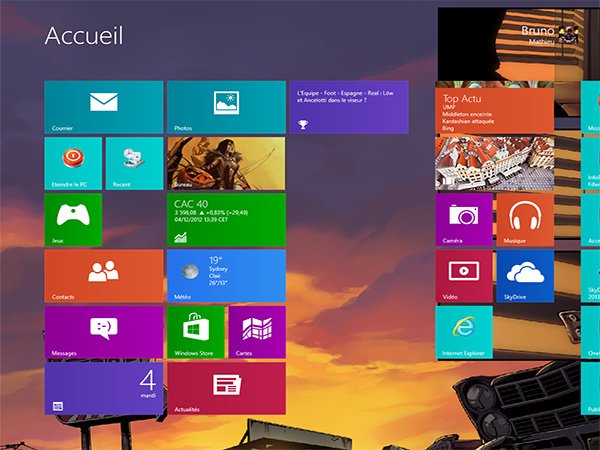
Task: Click the Accueil start screen title
Action: pos(84,36)
